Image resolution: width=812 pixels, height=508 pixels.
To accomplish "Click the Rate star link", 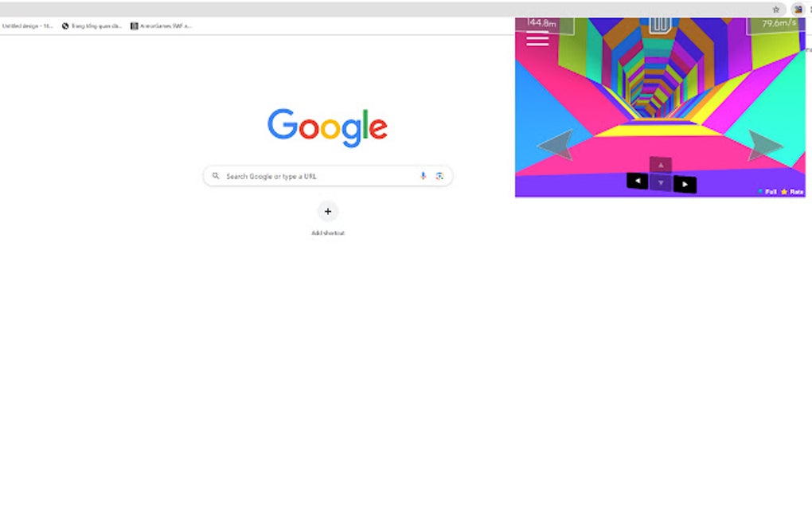I will pyautogui.click(x=792, y=192).
